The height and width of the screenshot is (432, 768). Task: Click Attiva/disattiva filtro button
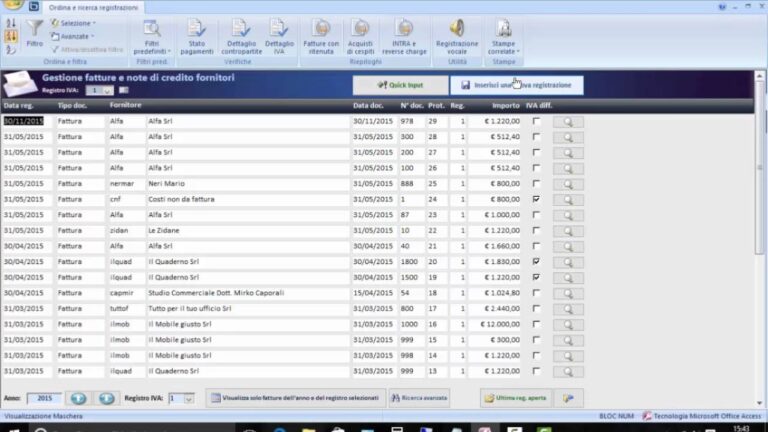87,49
